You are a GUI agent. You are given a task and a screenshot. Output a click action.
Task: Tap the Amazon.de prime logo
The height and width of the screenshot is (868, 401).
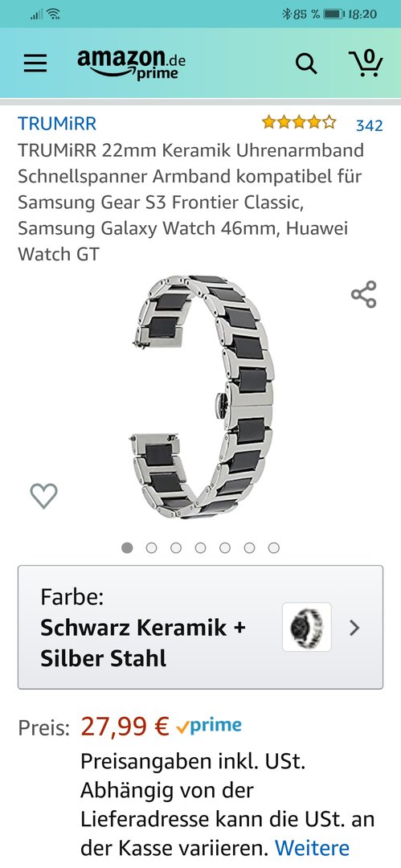coord(131,63)
